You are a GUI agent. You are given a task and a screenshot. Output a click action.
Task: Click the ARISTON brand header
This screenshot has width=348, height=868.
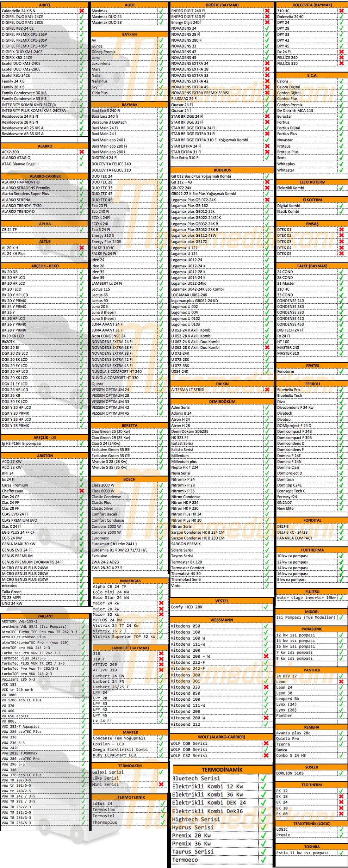[45, 456]
